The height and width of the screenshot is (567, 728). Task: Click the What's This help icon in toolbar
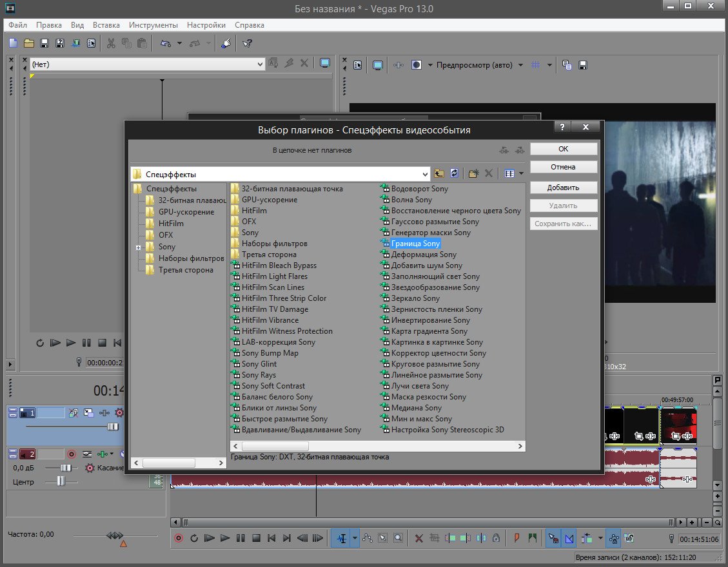247,43
